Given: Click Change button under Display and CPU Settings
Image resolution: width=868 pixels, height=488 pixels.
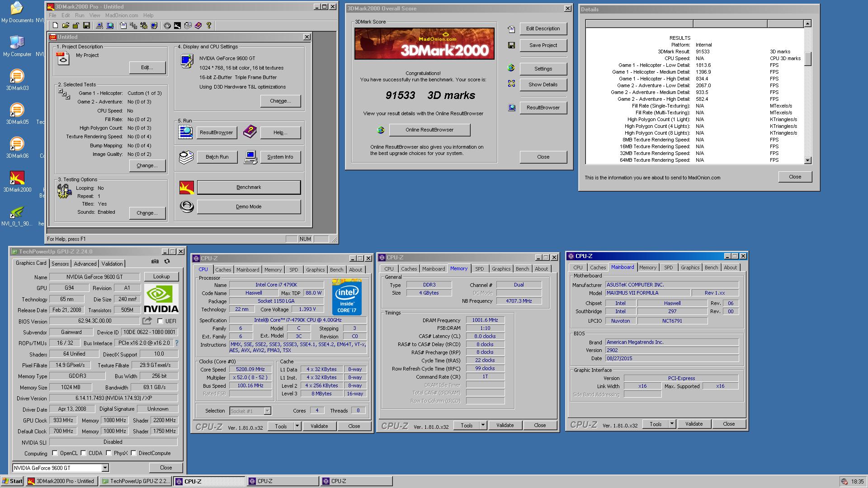Looking at the screenshot, I should 280,101.
